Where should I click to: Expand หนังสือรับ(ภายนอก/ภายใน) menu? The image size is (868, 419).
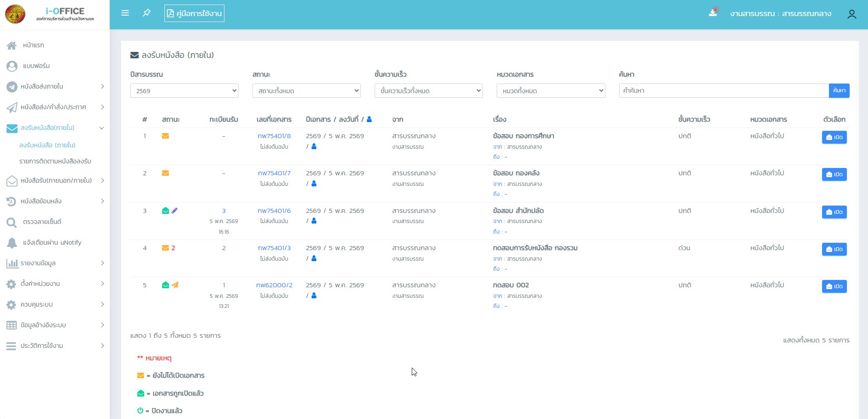(55, 180)
